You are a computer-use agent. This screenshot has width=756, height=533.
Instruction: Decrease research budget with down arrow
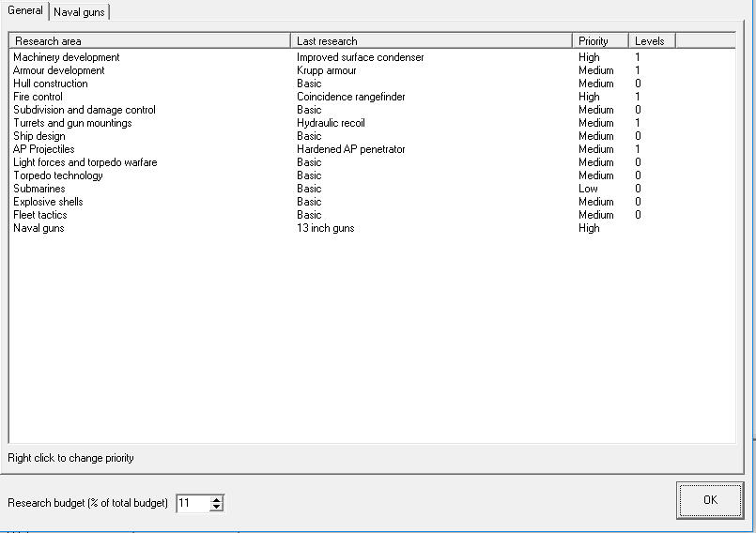click(217, 508)
